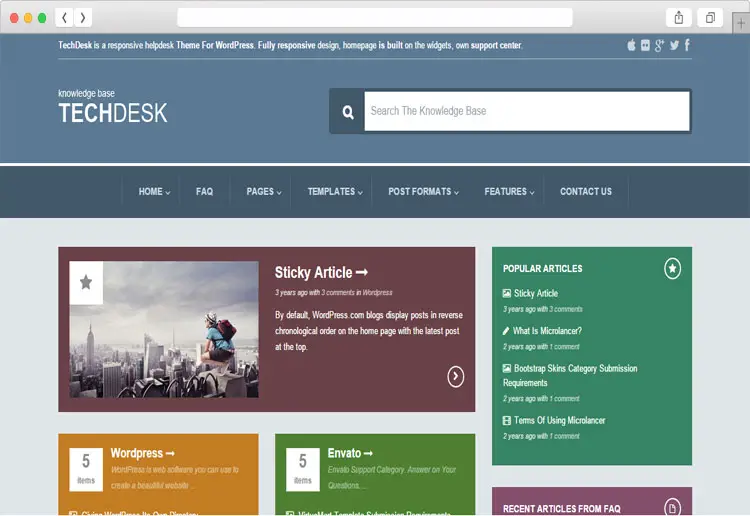
Task: Add a new browser tab
Action: click(x=741, y=23)
